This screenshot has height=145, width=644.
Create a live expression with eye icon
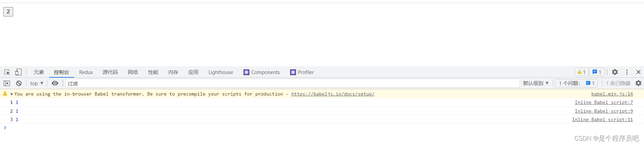click(x=55, y=83)
